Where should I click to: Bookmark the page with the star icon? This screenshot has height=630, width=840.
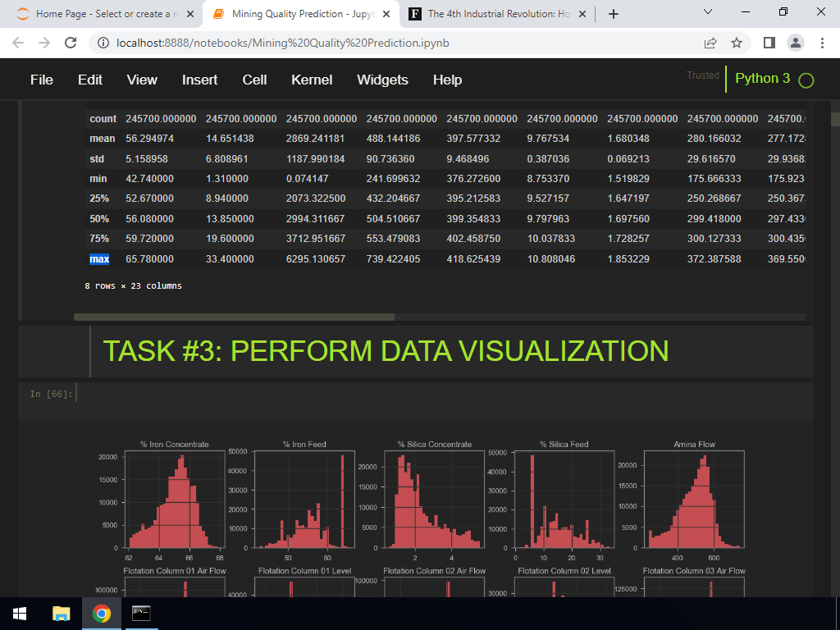pos(736,43)
